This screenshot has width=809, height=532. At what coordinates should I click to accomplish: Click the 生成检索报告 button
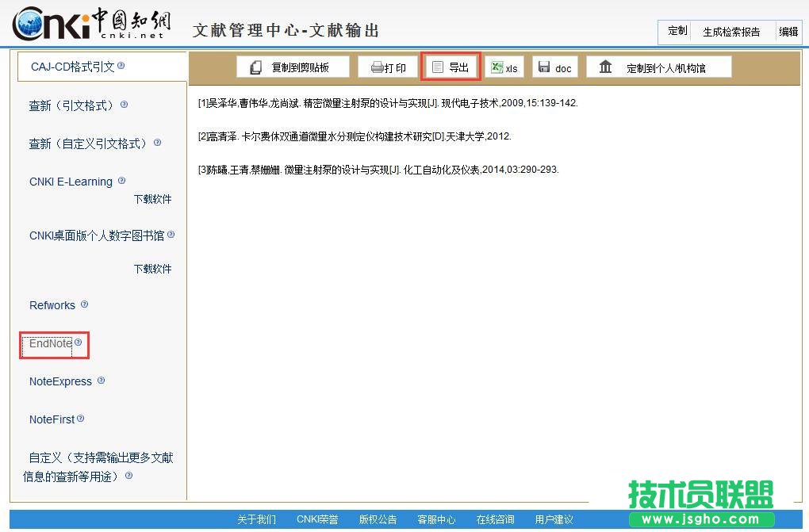[731, 32]
